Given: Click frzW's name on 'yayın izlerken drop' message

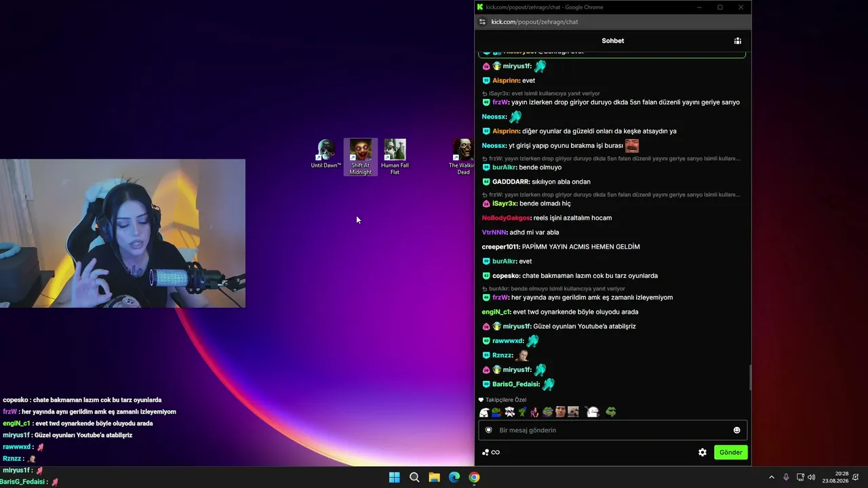Looking at the screenshot, I should click(500, 102).
